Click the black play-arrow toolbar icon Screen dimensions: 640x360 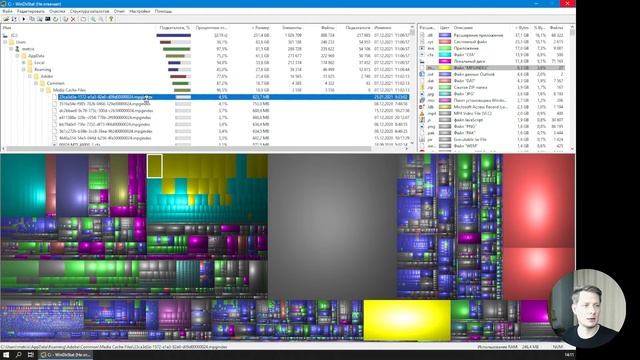point(23,19)
